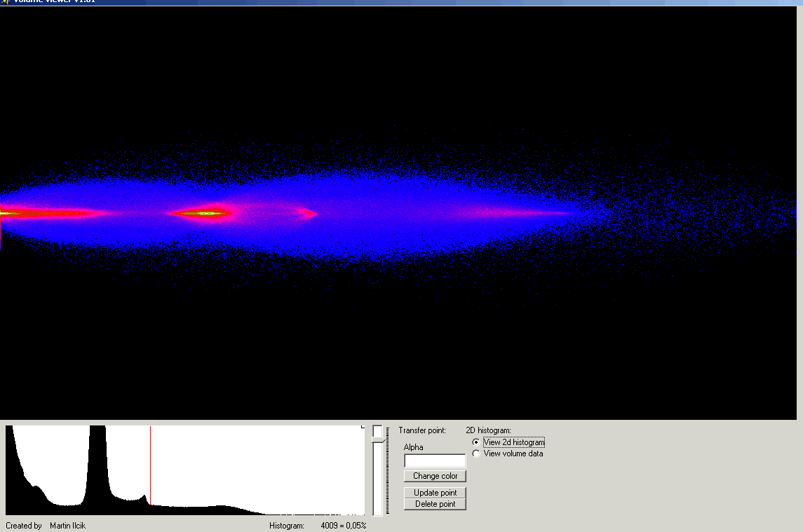Click the Volume Viewer title bar icon

[x=5, y=1]
